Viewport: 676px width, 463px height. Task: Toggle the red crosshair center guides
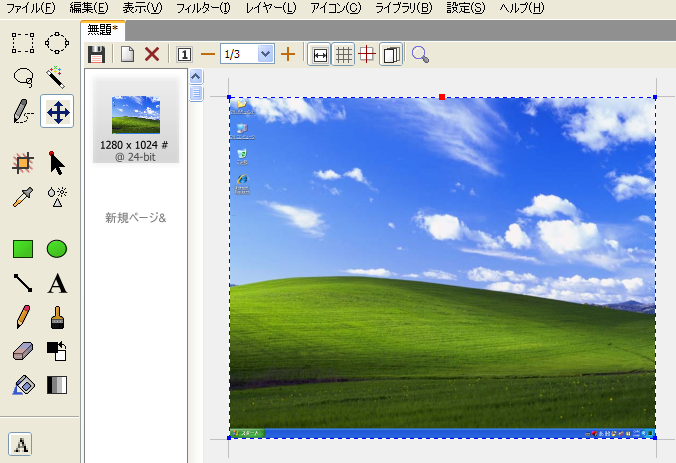pos(367,55)
